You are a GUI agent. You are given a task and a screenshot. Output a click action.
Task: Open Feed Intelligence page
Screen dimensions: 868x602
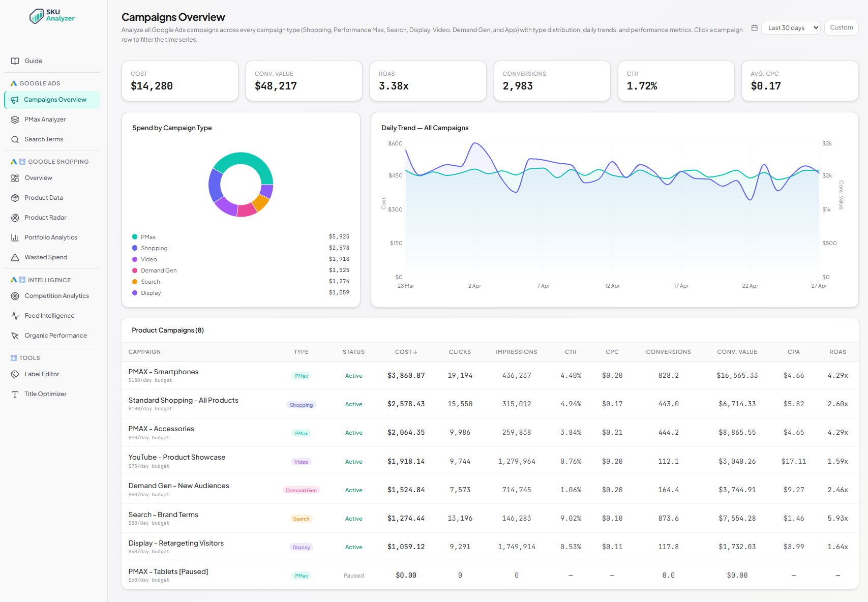pyautogui.click(x=52, y=316)
